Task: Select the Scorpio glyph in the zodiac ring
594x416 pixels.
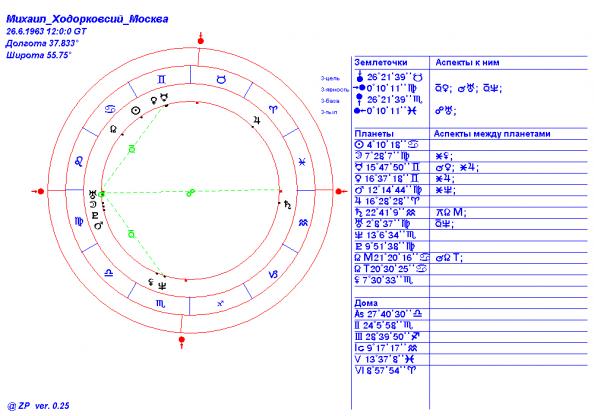Action: tap(161, 303)
